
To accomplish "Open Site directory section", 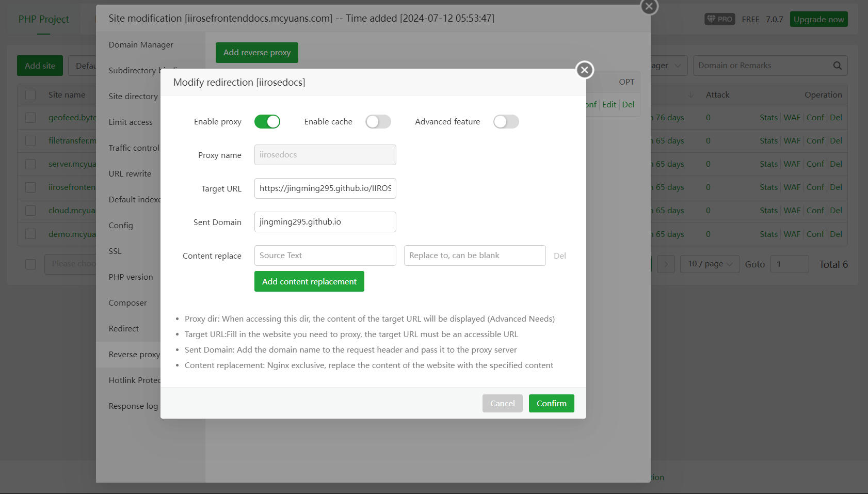I will (133, 97).
